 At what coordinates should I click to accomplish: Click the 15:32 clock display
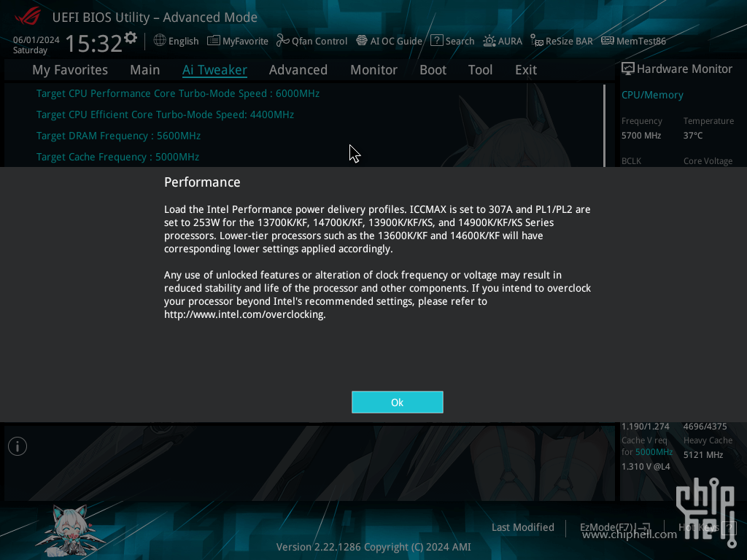click(93, 43)
